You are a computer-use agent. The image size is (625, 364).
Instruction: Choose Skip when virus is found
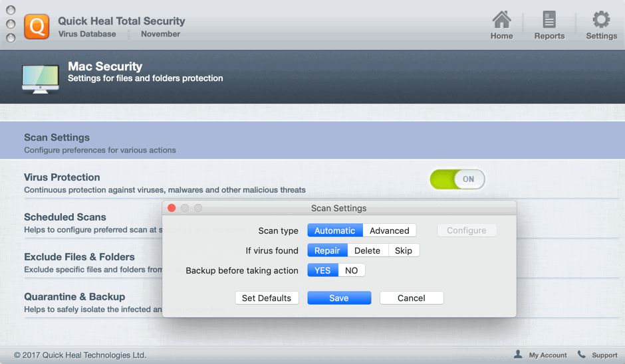coord(404,250)
